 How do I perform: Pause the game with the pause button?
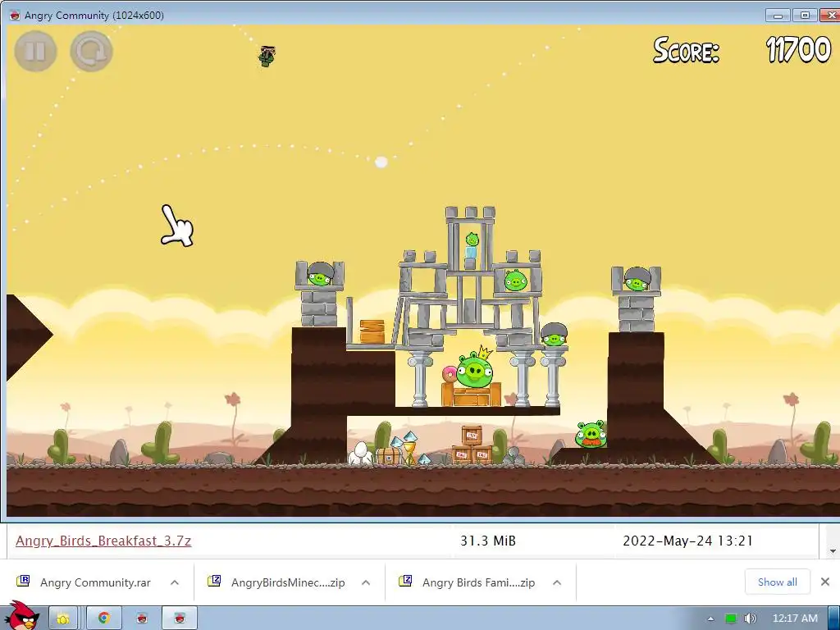tap(35, 52)
